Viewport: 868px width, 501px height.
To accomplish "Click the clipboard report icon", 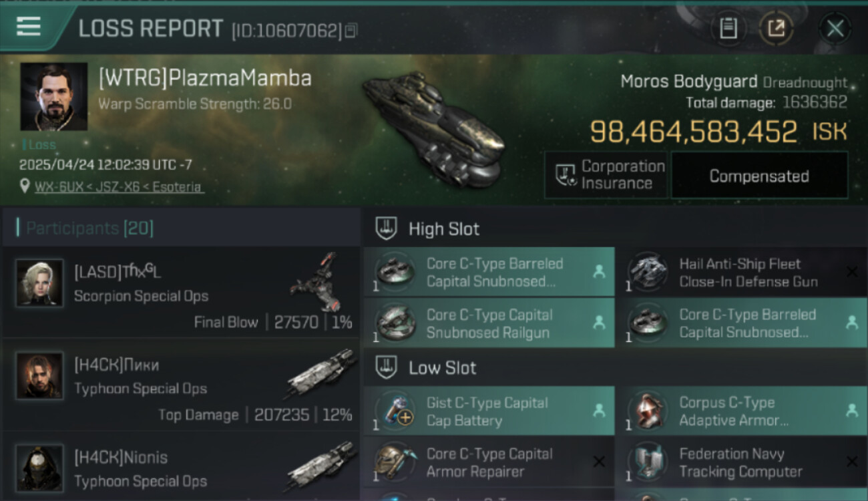I will tap(728, 29).
